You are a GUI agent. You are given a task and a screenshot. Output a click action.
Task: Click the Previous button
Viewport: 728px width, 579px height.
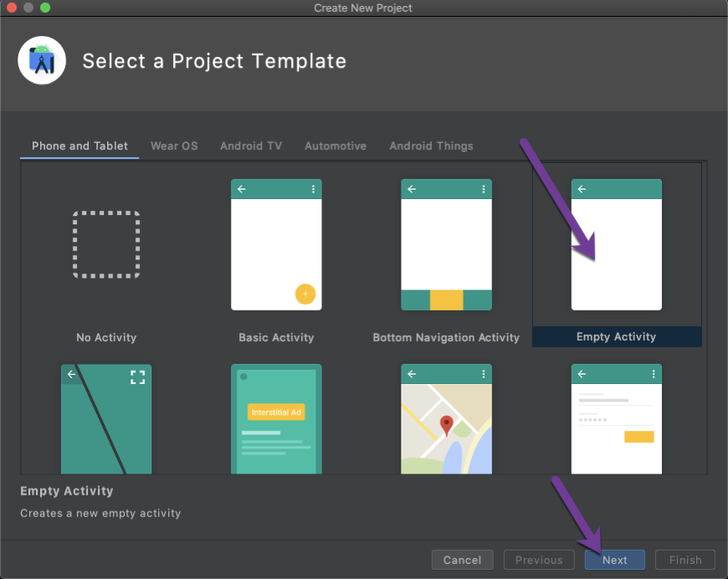539,560
